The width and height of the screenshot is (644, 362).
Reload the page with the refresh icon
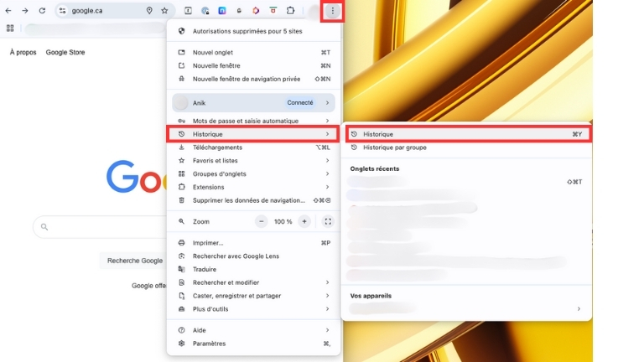pos(42,11)
